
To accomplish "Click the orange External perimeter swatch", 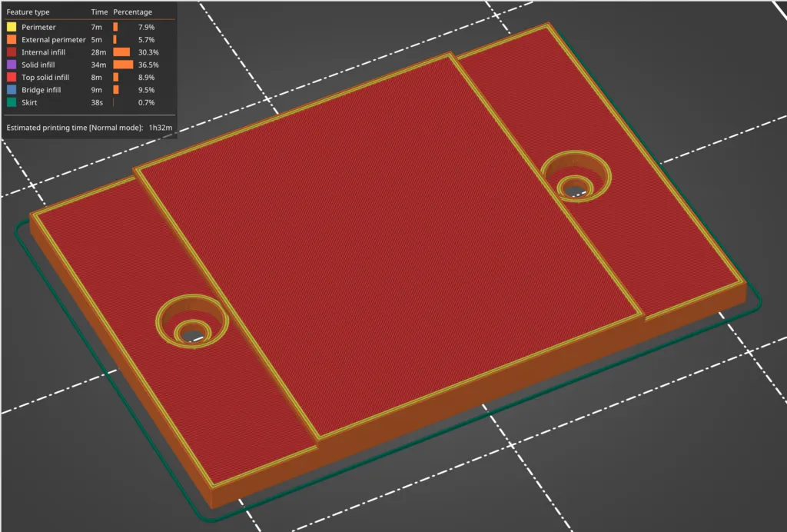I will pyautogui.click(x=12, y=40).
